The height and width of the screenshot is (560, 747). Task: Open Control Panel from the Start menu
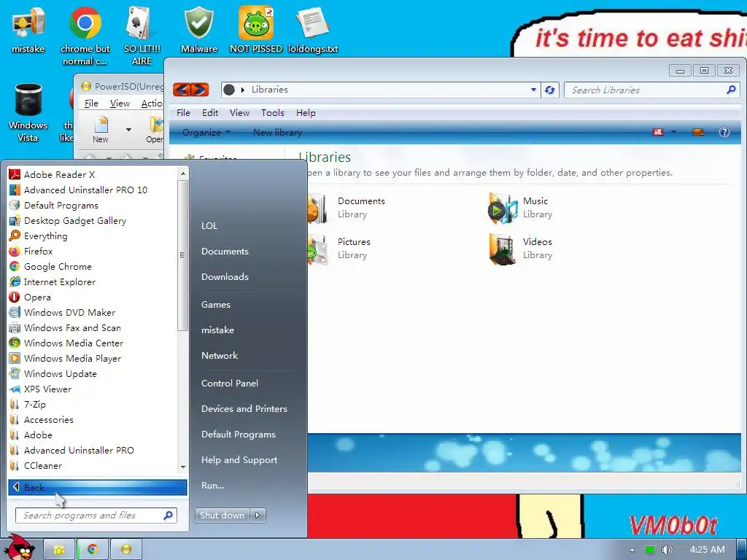point(230,383)
